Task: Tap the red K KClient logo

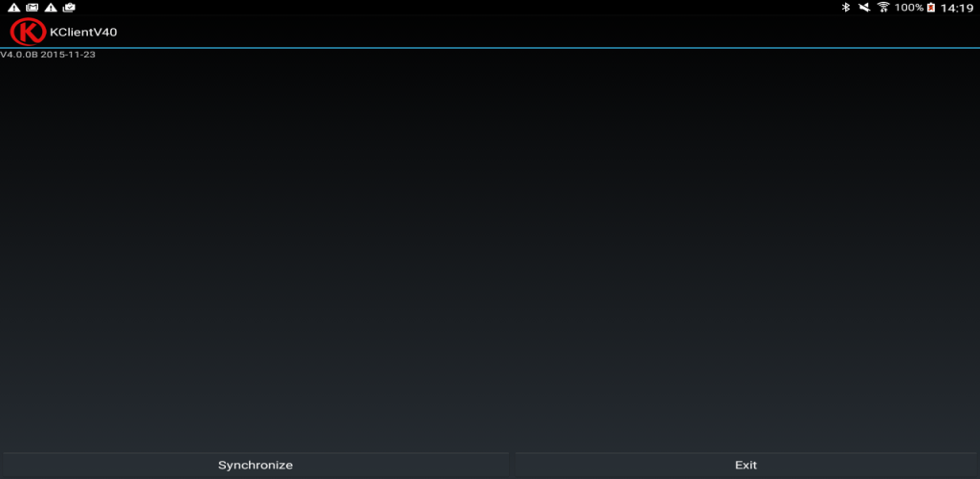Action: click(28, 32)
